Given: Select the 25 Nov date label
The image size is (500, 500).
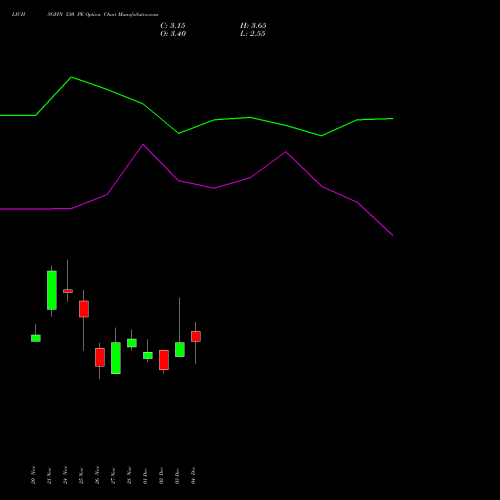Looking at the screenshot, I should pos(81,475).
